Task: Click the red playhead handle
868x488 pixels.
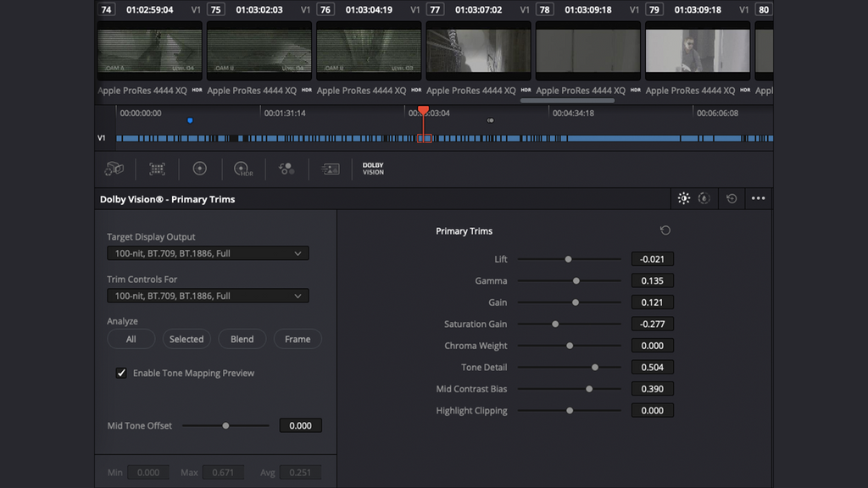Action: (x=424, y=110)
